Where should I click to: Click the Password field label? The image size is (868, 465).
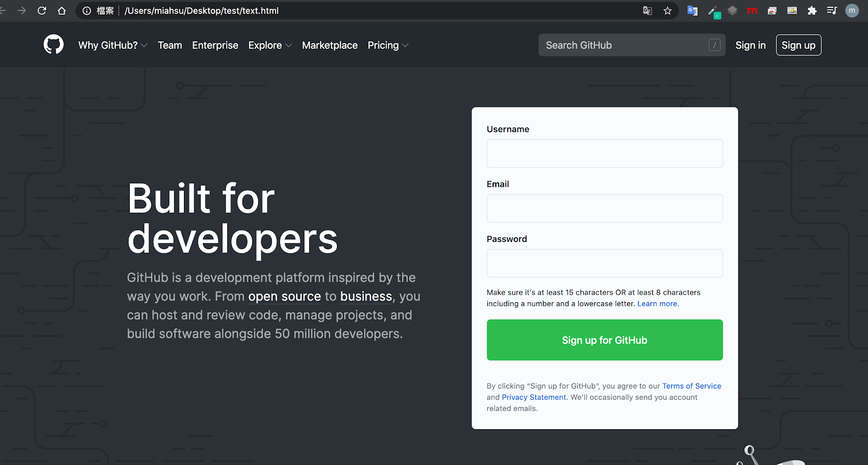tap(507, 239)
